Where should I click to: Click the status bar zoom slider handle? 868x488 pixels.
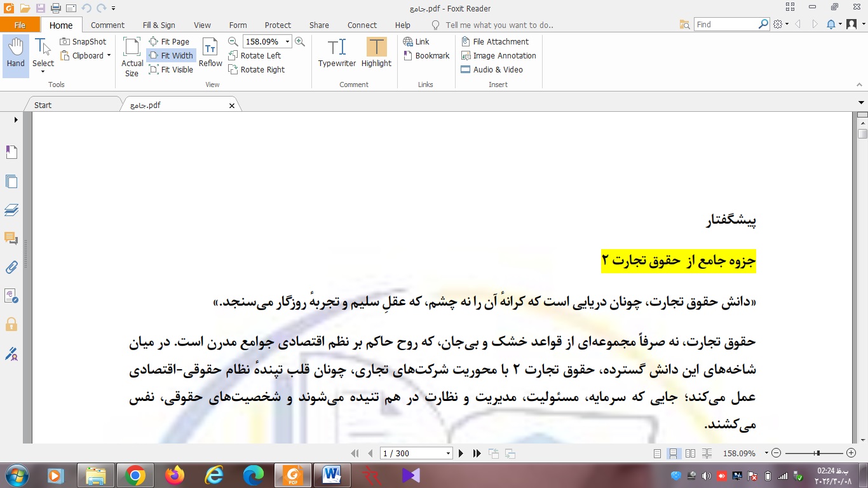click(x=818, y=453)
